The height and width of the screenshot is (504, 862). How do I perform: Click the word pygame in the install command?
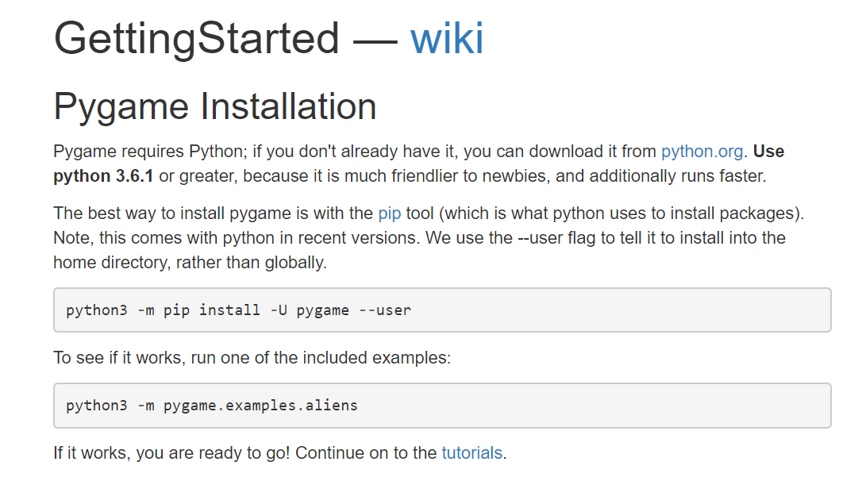(x=323, y=310)
